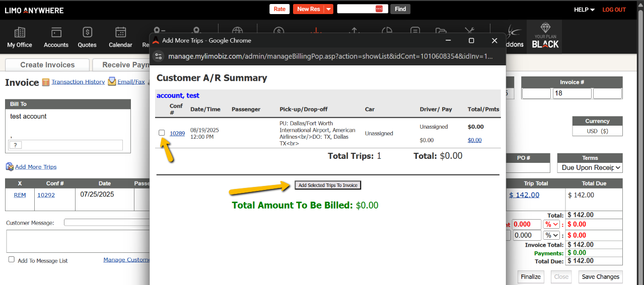Expand the New Res dropdown arrow

[x=328, y=9]
